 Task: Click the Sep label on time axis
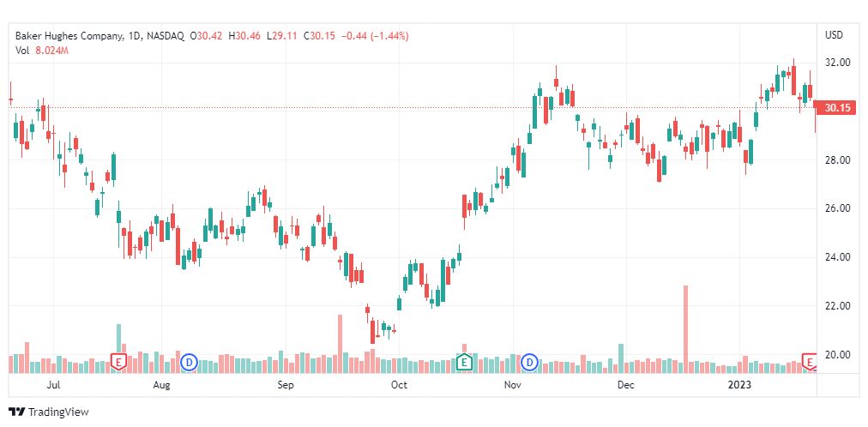[x=285, y=385]
